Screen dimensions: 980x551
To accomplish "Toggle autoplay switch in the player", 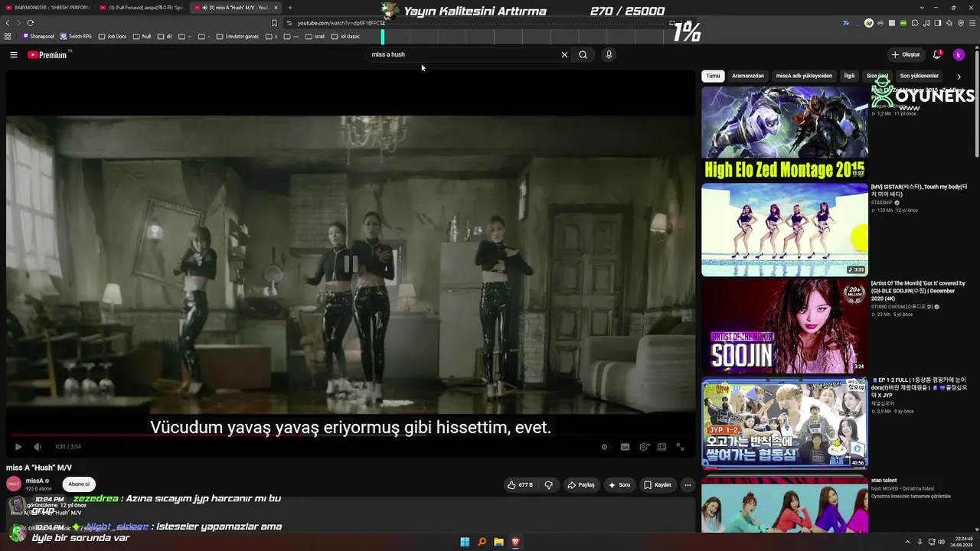I will [605, 447].
